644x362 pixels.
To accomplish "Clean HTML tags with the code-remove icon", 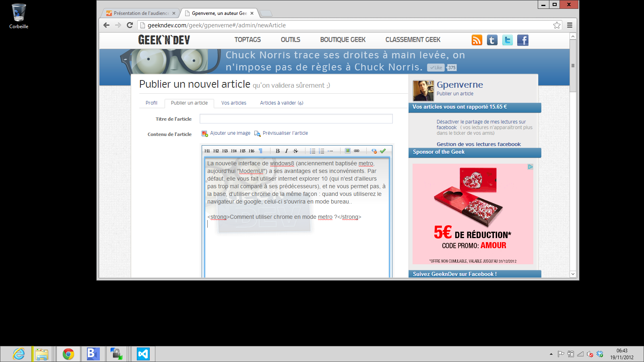I will pyautogui.click(x=374, y=151).
